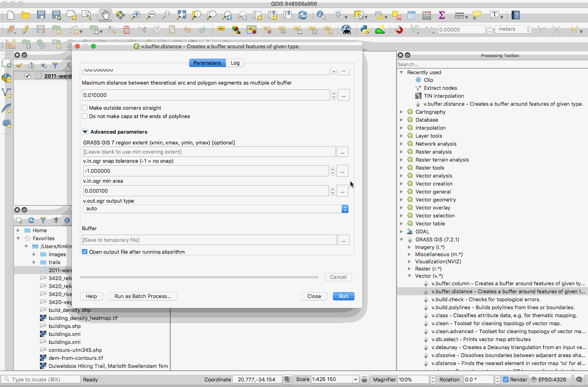Click the Statistical Summary sigma icon
Viewport: 588px width, 387px height.
click(x=442, y=15)
